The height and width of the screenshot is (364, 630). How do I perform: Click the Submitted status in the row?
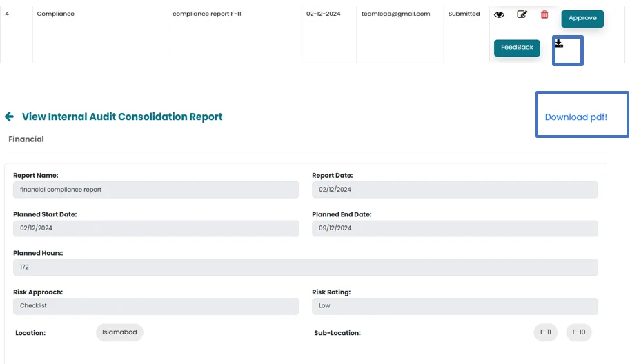coord(464,14)
